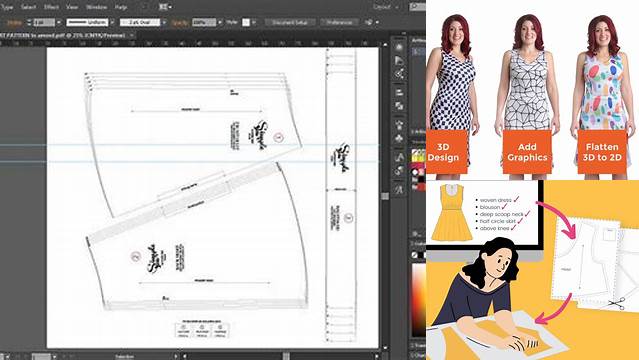Open the Layout workspace switcher dropdown

point(385,7)
